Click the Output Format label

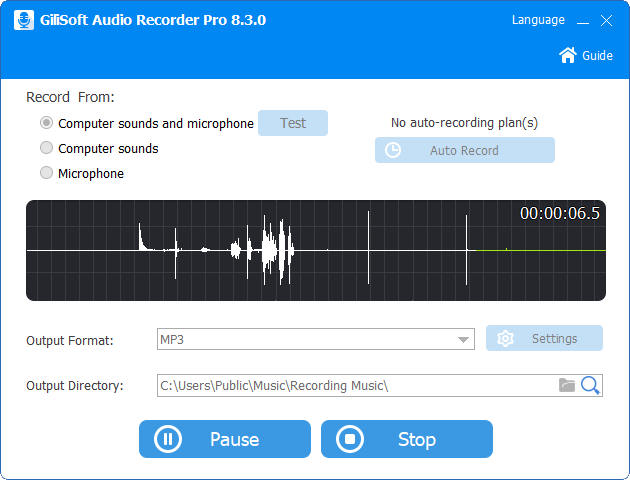coord(70,341)
